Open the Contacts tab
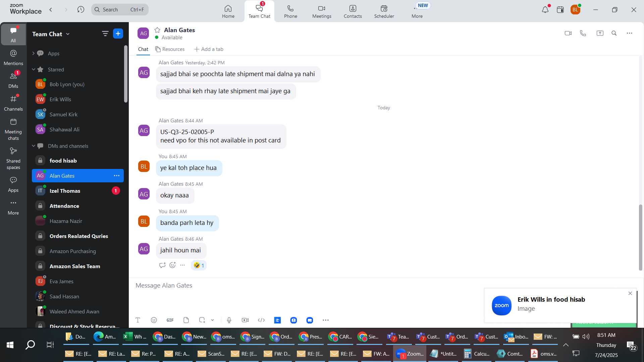The width and height of the screenshot is (644, 362). point(353,11)
